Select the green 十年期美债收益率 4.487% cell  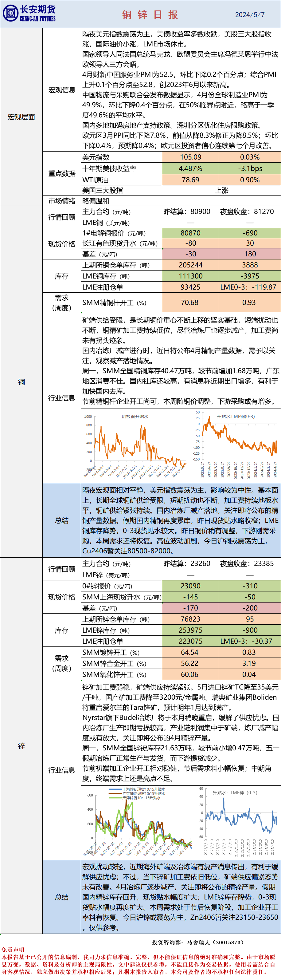(190, 168)
